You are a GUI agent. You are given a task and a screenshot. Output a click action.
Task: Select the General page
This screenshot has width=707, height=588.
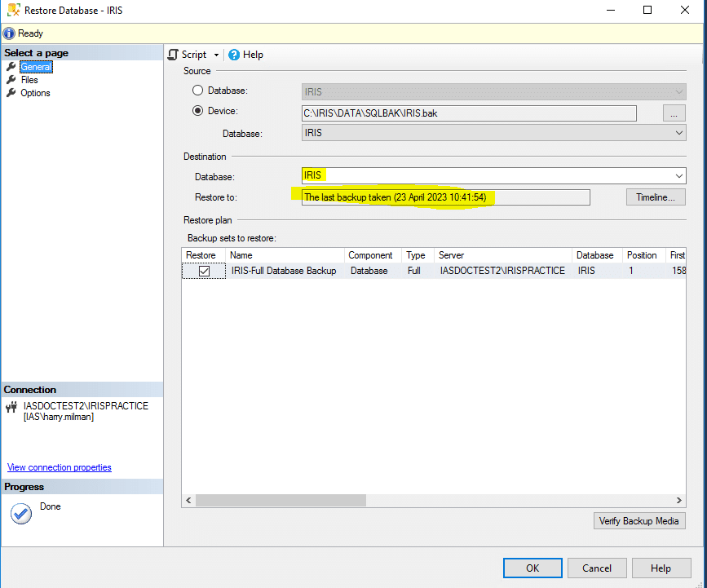tap(36, 67)
